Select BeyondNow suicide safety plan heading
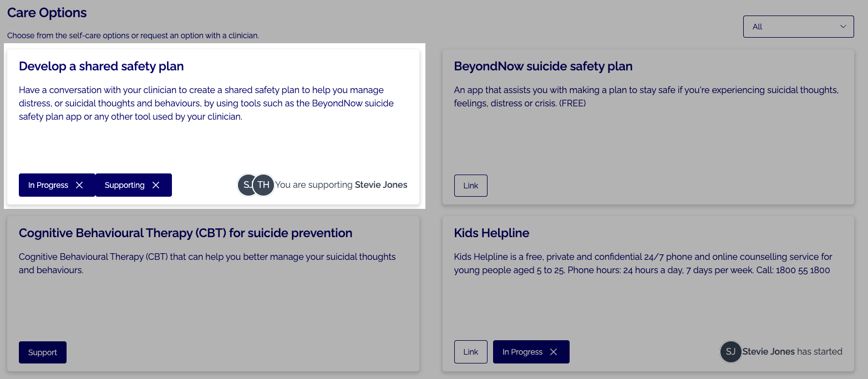This screenshot has height=379, width=868. tap(543, 66)
